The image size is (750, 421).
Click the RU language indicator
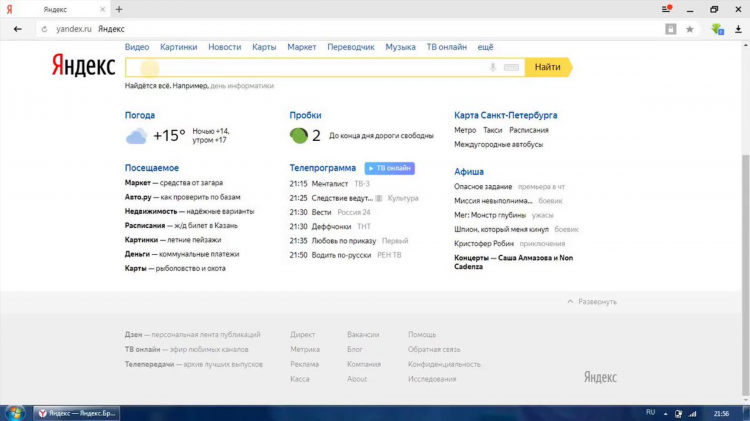pyautogui.click(x=650, y=412)
